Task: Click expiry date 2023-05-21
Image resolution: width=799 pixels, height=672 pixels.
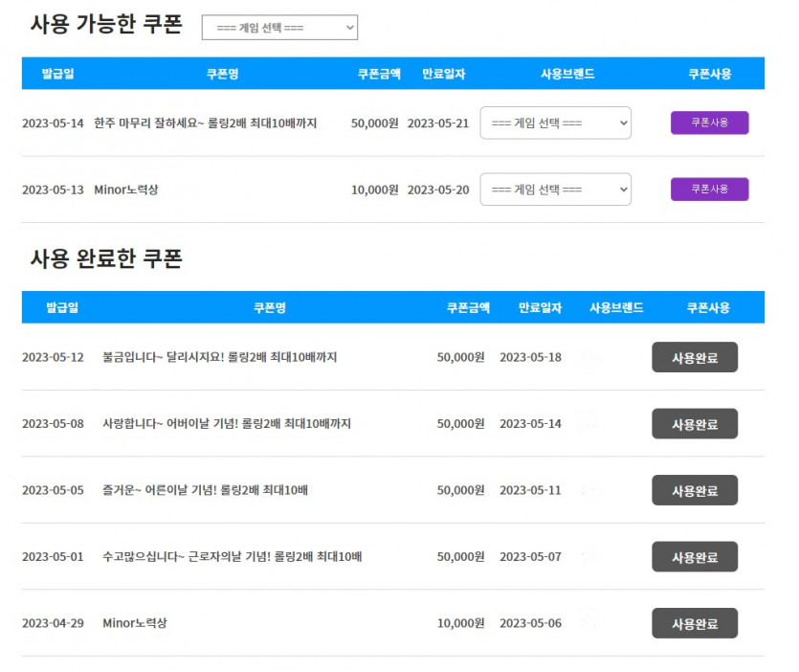Action: point(437,123)
